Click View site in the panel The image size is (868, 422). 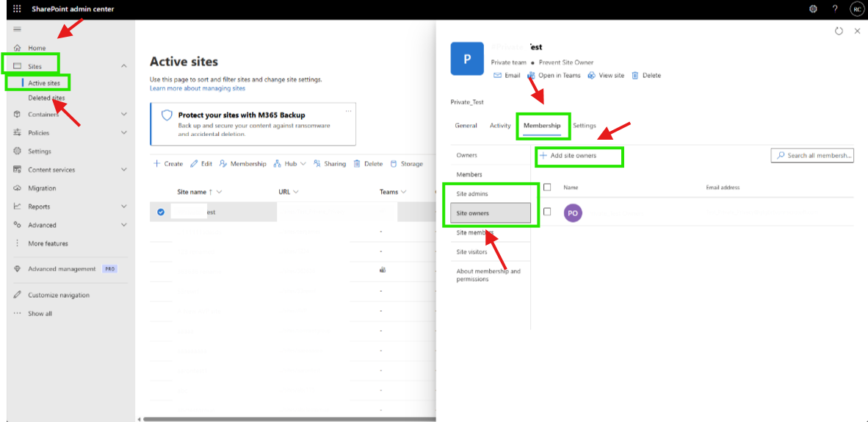coord(606,76)
